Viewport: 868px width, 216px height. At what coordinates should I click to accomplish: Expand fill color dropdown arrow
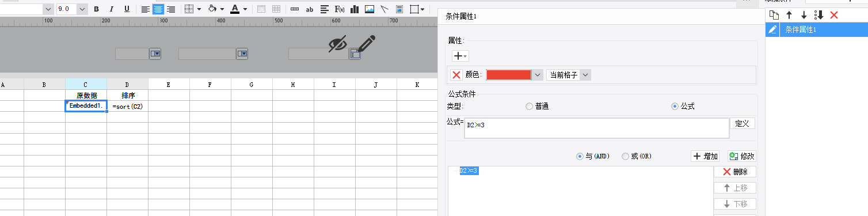(x=222, y=9)
